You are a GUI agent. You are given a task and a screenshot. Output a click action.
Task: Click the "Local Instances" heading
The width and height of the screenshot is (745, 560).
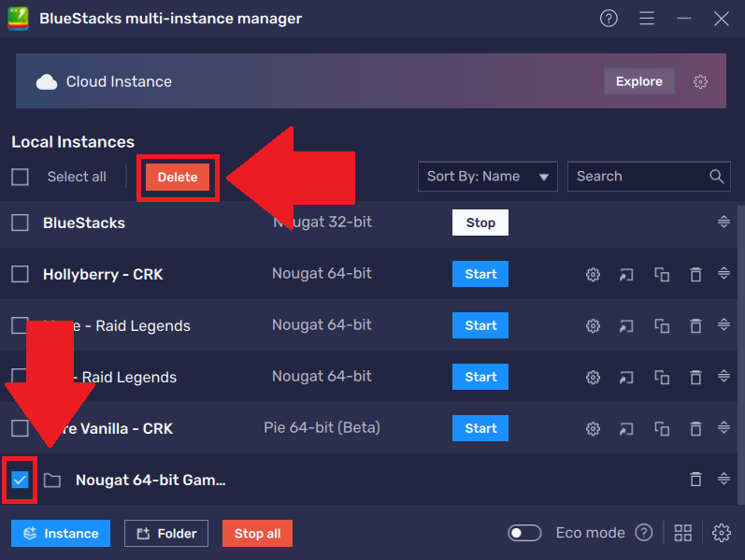[x=73, y=142]
